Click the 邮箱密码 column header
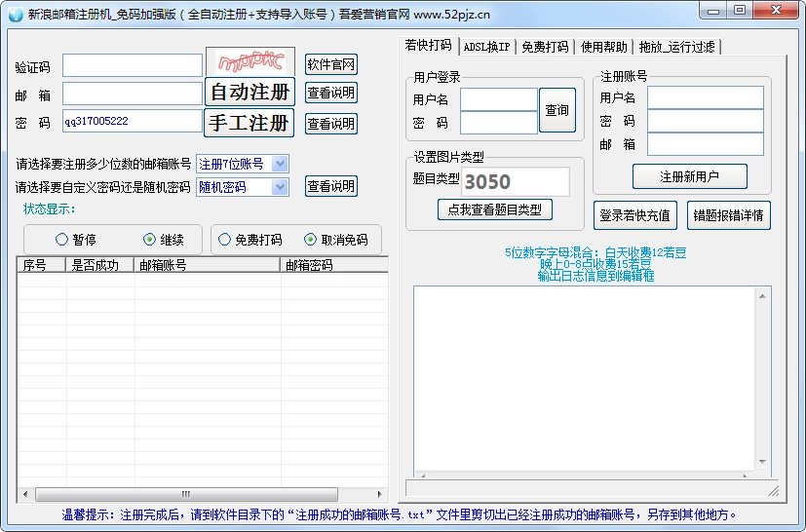Viewport: 806px width, 532px height. tap(334, 265)
